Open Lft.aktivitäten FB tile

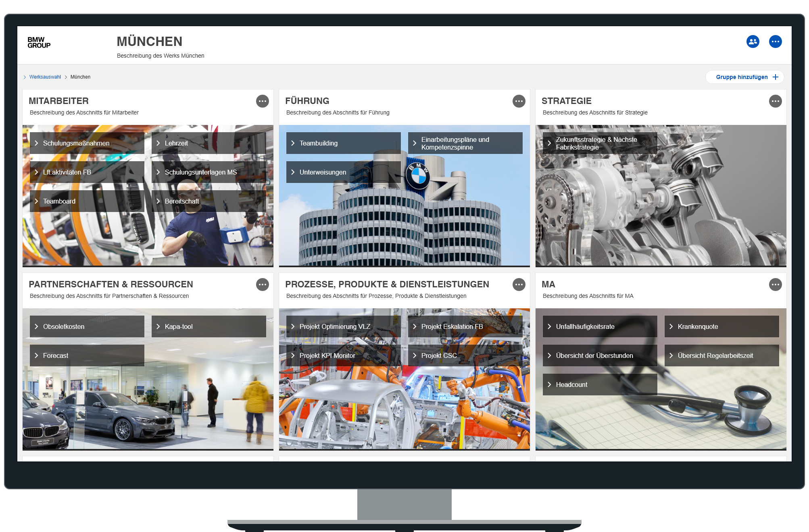(x=87, y=172)
